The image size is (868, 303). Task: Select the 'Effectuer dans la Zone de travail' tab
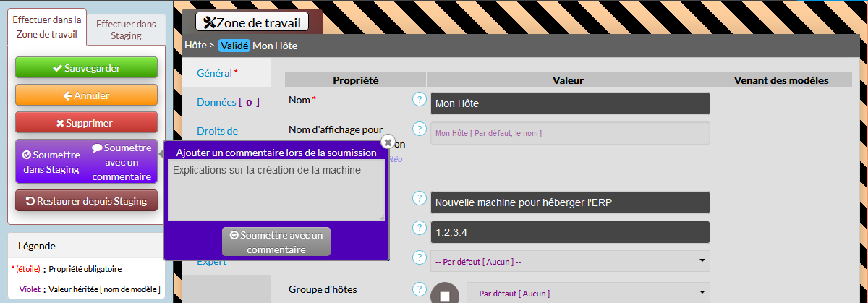[x=48, y=27]
